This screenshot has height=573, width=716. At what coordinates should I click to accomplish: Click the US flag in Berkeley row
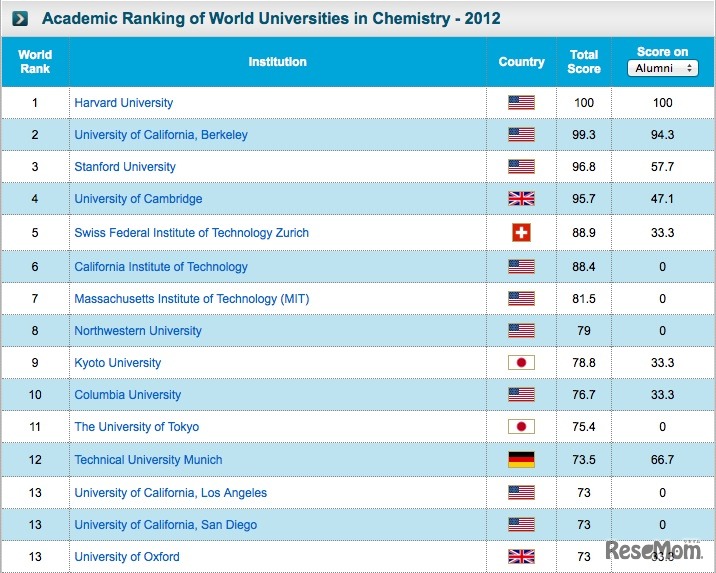(x=521, y=135)
